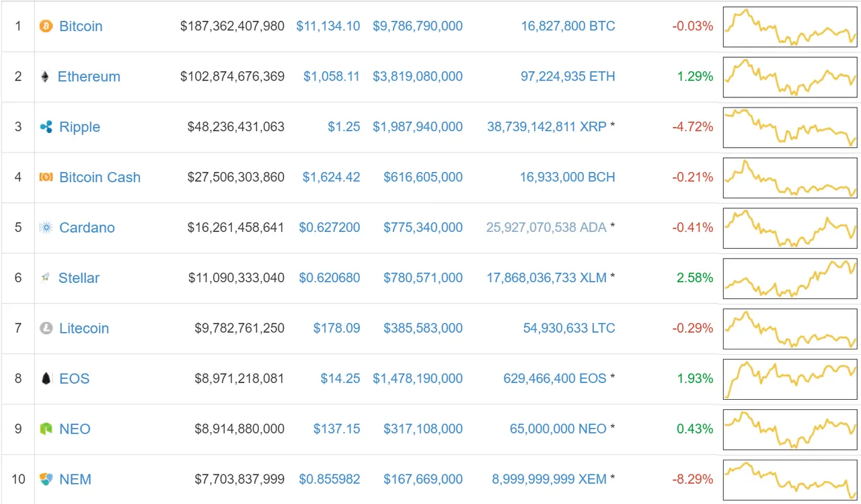Click supply 8,999,999,999 XEM
Image resolution: width=861 pixels, height=504 pixels.
pos(550,480)
